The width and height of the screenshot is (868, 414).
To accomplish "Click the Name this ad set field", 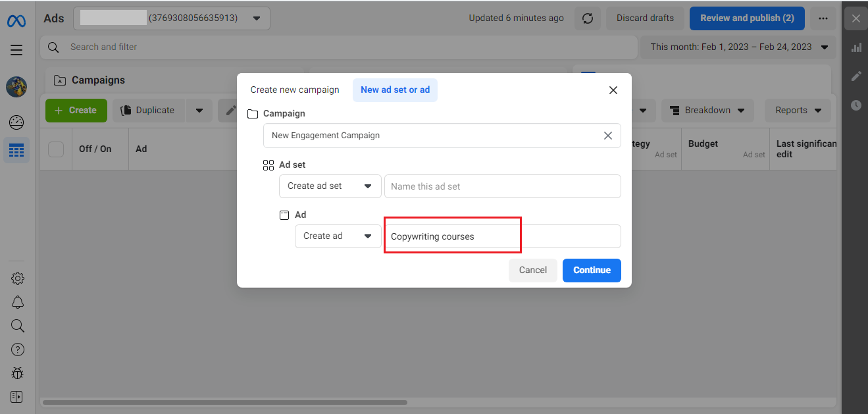I will tap(502, 186).
